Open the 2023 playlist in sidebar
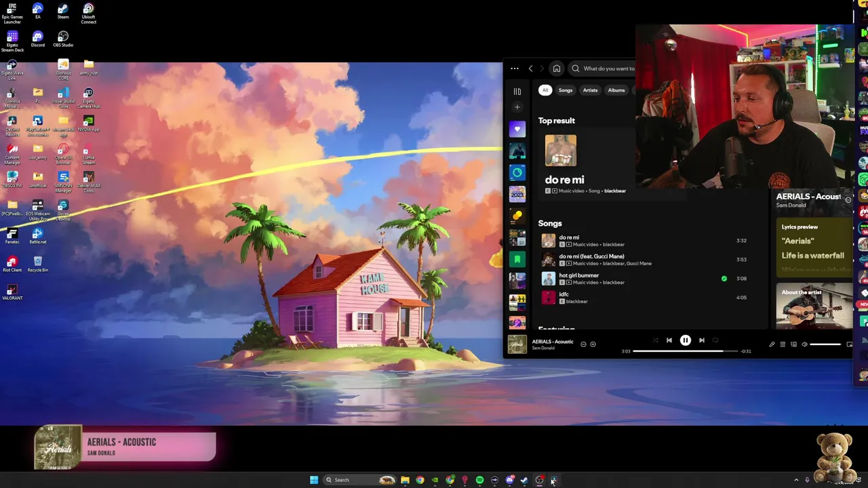The height and width of the screenshot is (488, 868). 517,195
